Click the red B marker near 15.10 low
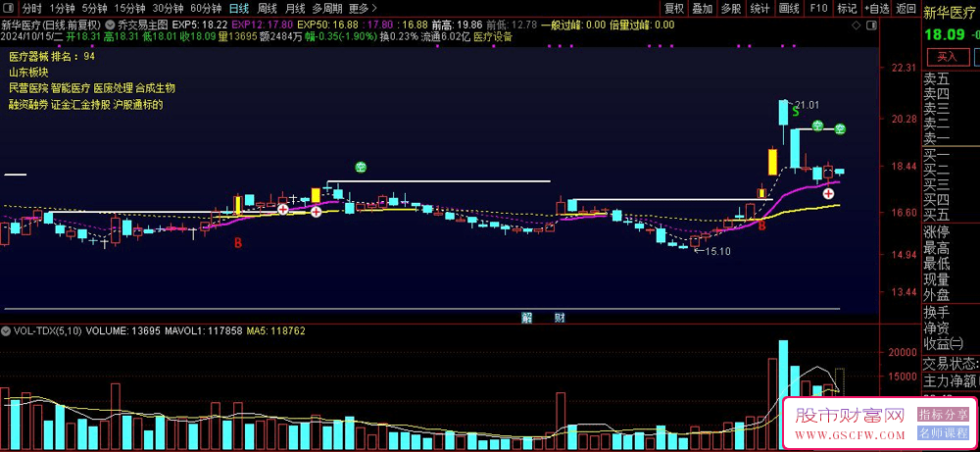The width and height of the screenshot is (980, 452). [761, 226]
